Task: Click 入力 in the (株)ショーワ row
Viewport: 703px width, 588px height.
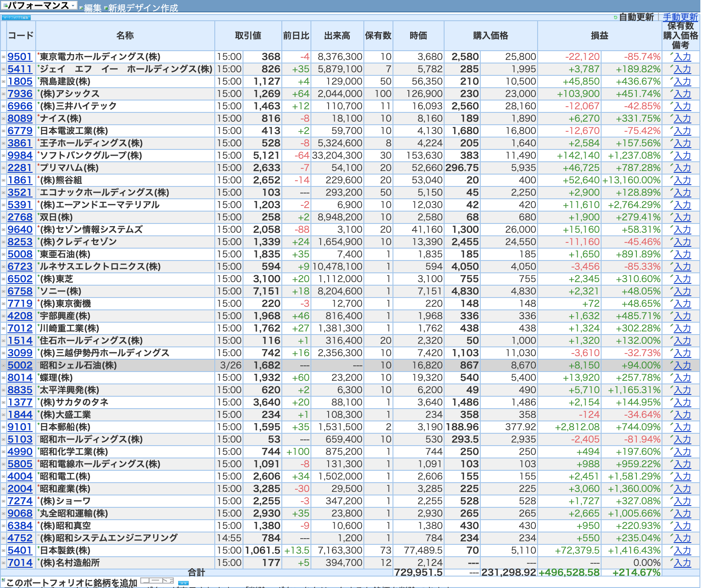Action: pyautogui.click(x=682, y=501)
